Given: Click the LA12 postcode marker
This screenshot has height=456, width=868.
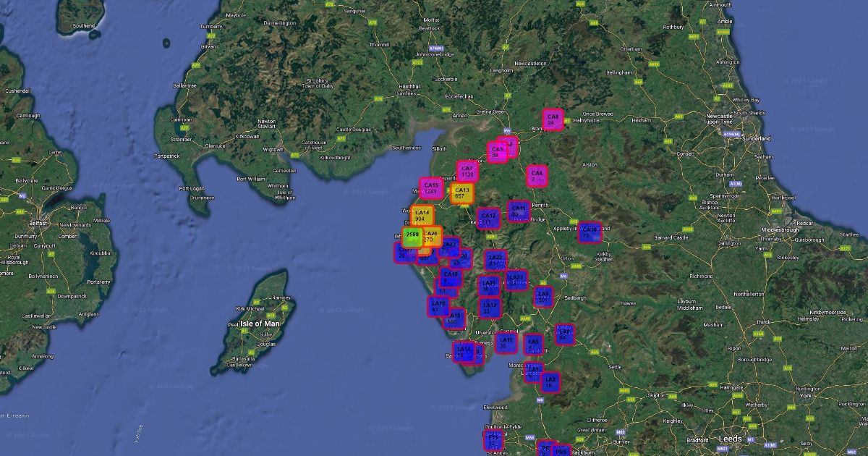Looking at the screenshot, I should (x=490, y=308).
